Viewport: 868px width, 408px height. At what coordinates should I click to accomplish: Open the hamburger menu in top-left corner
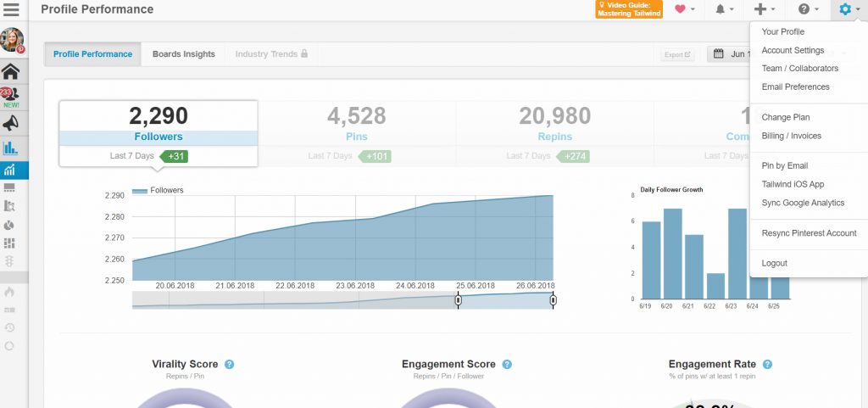click(12, 10)
